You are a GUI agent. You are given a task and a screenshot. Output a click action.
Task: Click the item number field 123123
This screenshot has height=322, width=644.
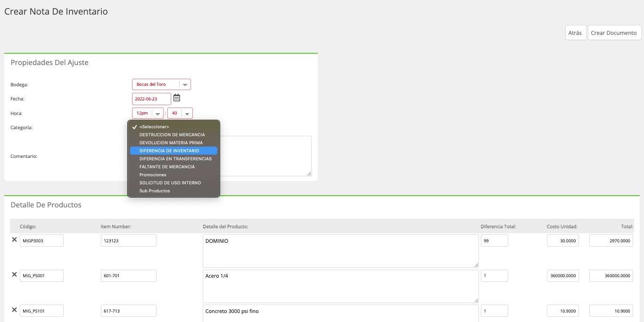pyautogui.click(x=128, y=240)
